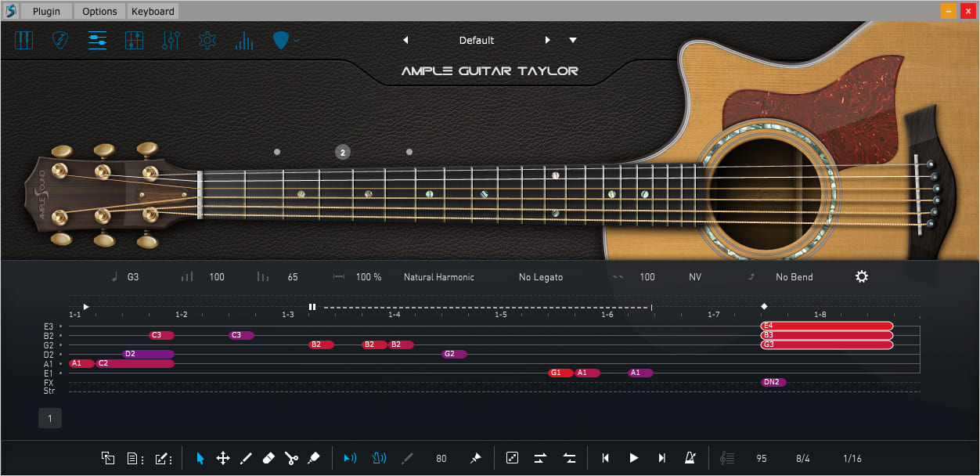Select the B3 note block
The width and height of the screenshot is (980, 476).
(827, 335)
